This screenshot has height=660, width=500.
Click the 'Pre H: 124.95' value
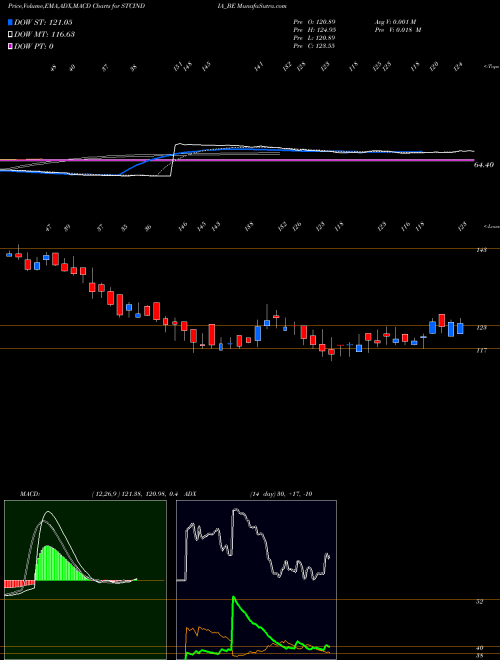(x=314, y=30)
